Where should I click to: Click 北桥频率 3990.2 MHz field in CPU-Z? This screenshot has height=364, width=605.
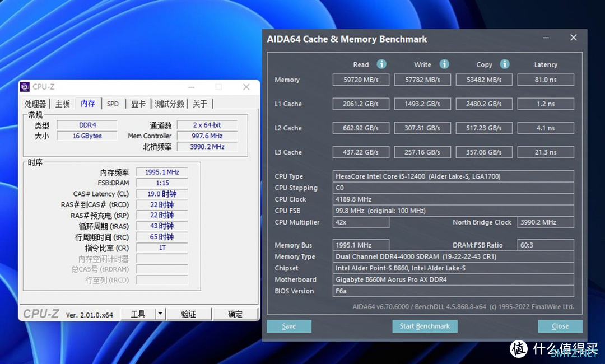click(207, 147)
